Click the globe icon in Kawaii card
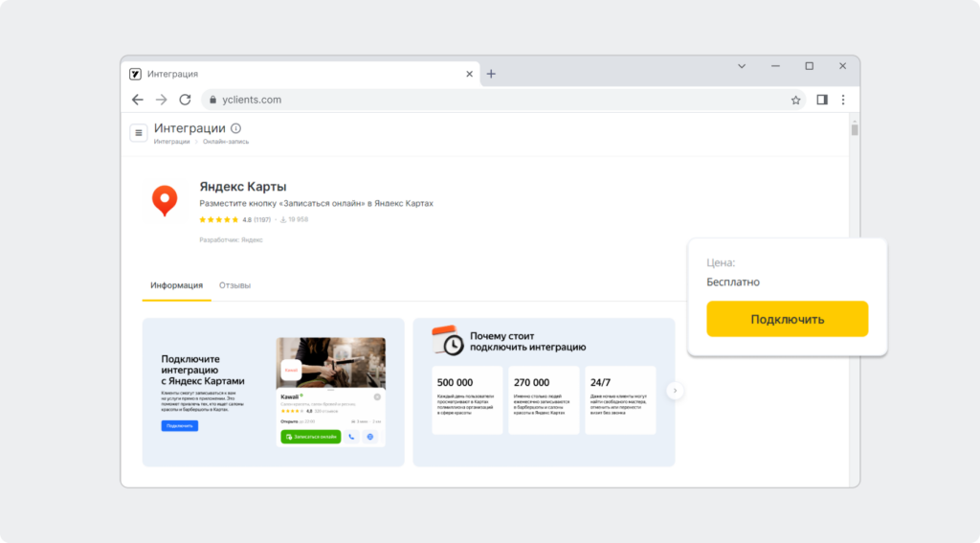This screenshot has height=543, width=980. (370, 437)
